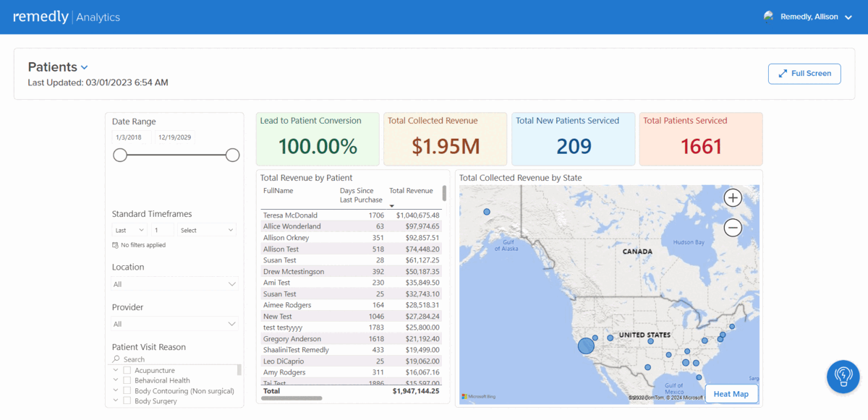Zoom in on the revenue map
This screenshot has width=868, height=420.
733,198
